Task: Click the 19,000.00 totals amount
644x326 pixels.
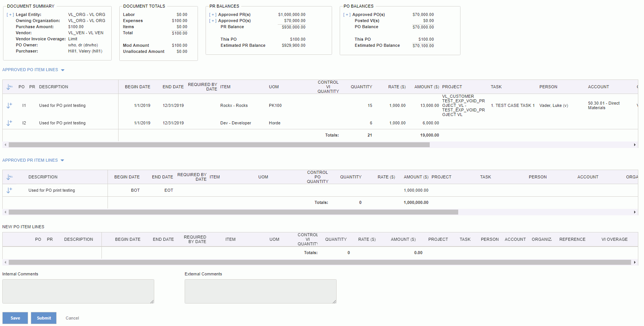Action: click(x=430, y=135)
